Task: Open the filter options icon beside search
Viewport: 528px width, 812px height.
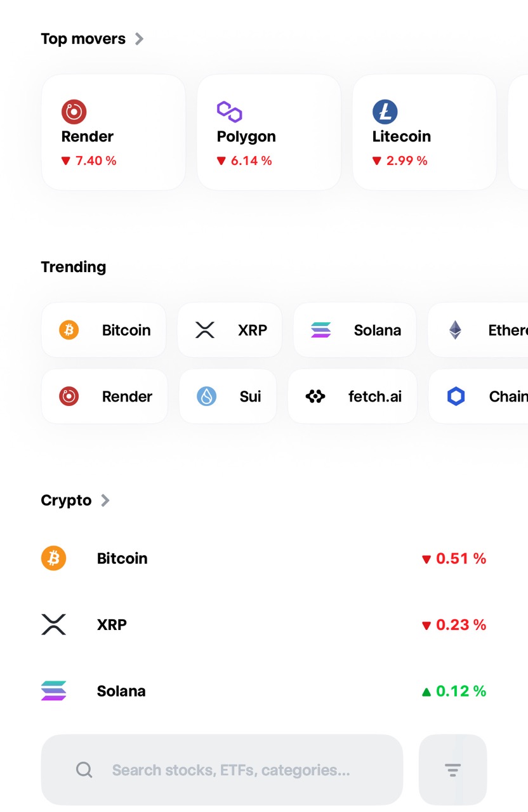Action: 452,769
